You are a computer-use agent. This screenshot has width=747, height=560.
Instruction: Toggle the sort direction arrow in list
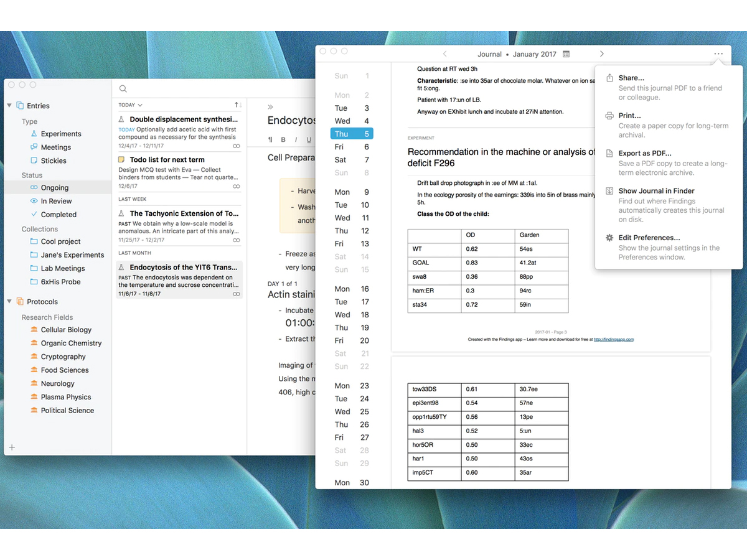click(x=237, y=105)
